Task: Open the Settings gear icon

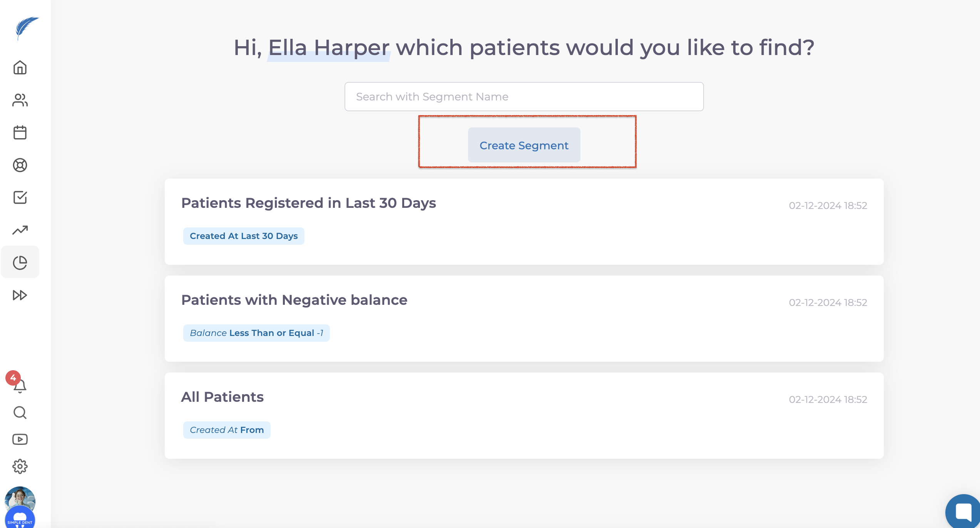Action: point(20,466)
